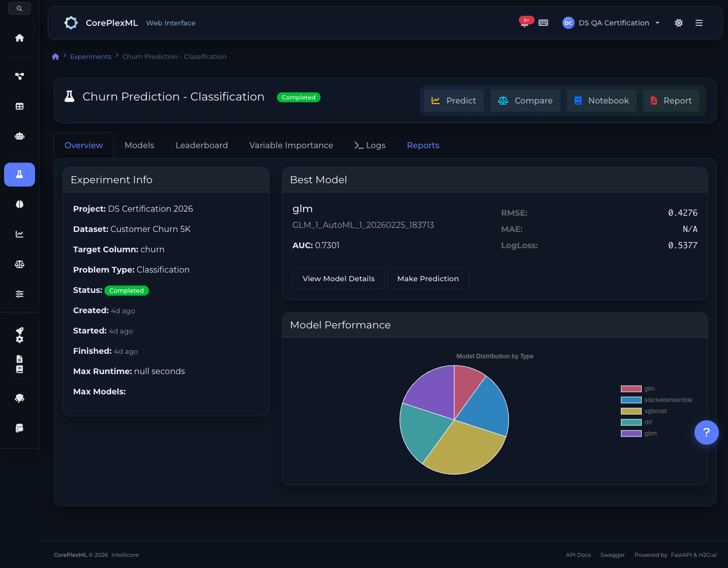Open the DS QA Certification user dropdown
This screenshot has height=568, width=728.
(611, 23)
